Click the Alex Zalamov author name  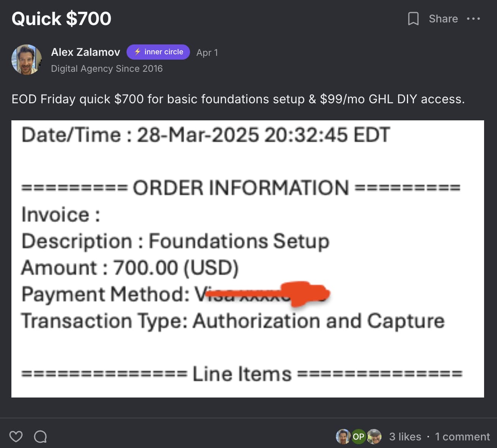(85, 52)
